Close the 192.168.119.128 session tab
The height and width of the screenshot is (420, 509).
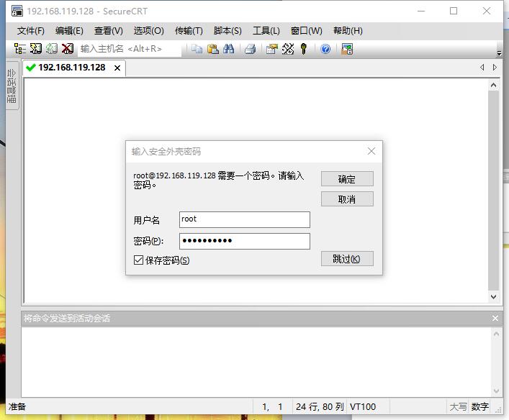117,68
